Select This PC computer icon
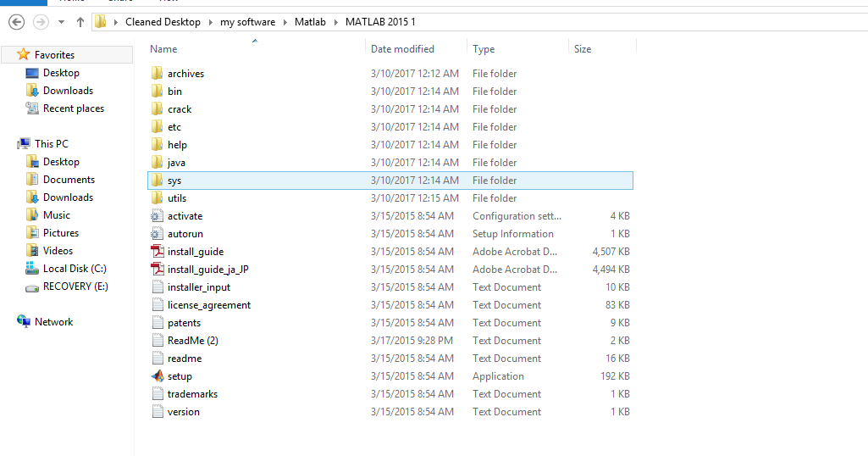 (x=23, y=144)
